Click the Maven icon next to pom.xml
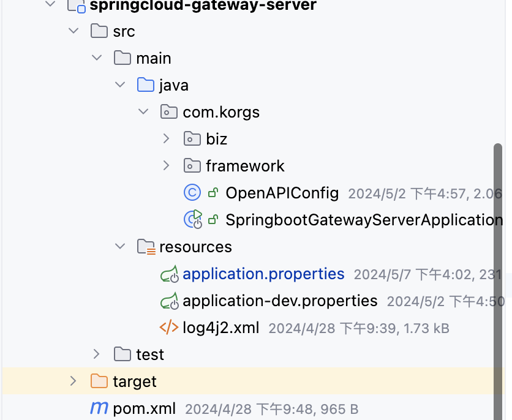The height and width of the screenshot is (420, 512). coord(99,408)
